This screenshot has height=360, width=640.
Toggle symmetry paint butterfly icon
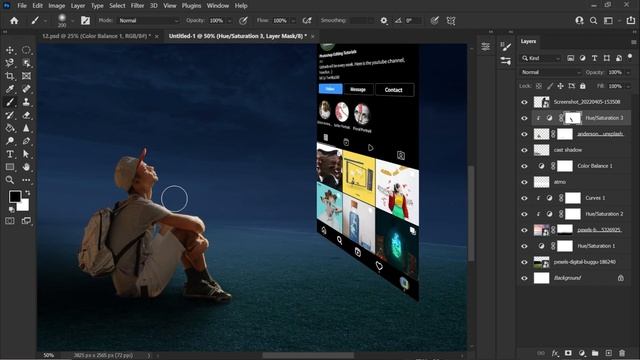coord(451,20)
